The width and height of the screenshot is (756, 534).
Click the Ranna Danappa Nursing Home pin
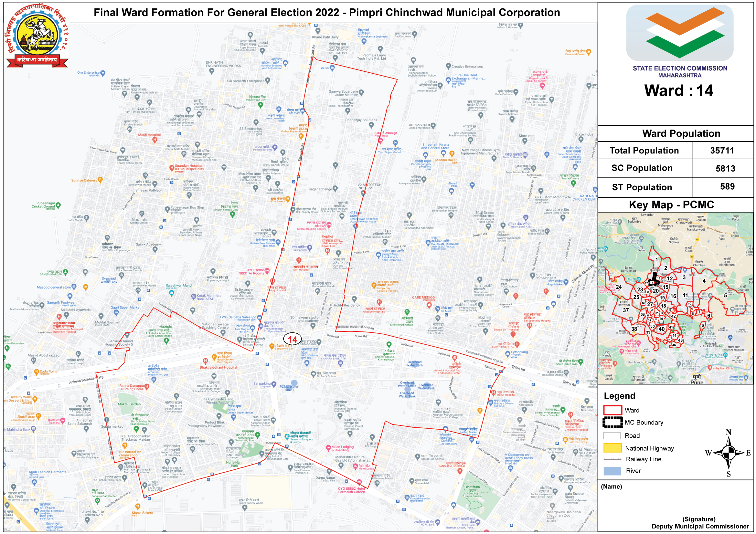click(x=147, y=387)
